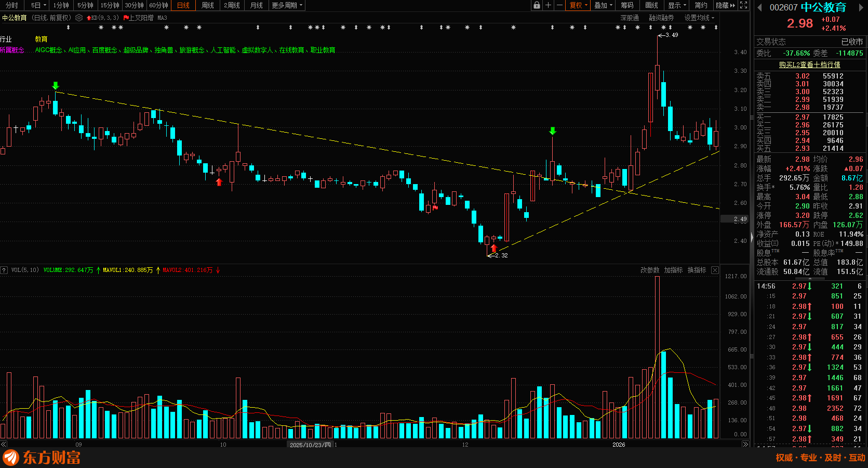Open the 更多周期 dropdown
This screenshot has width=868, height=468.
[287, 5]
